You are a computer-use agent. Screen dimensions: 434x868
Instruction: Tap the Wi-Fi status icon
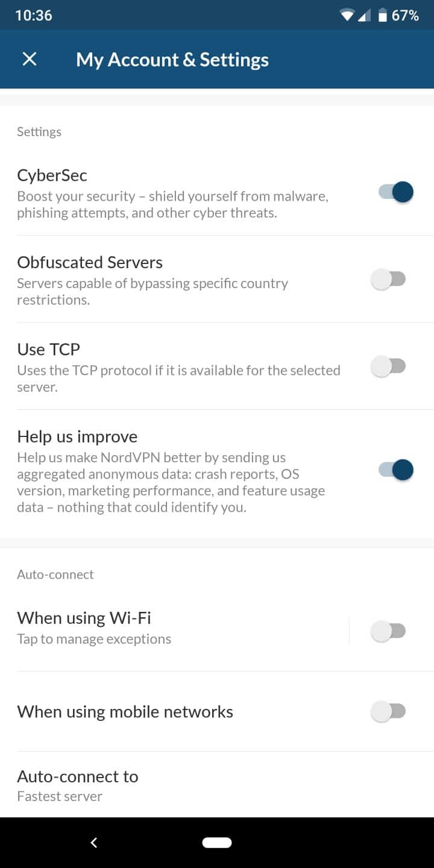pos(347,16)
